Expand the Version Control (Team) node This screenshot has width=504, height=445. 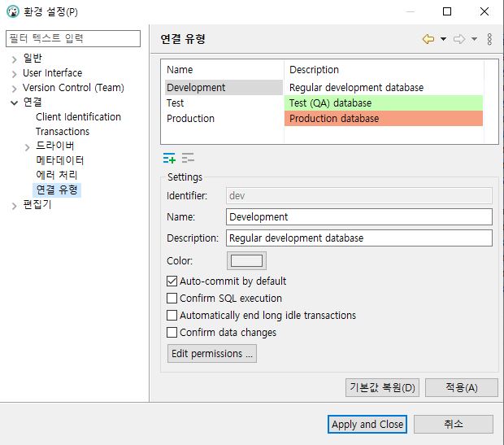[14, 89]
